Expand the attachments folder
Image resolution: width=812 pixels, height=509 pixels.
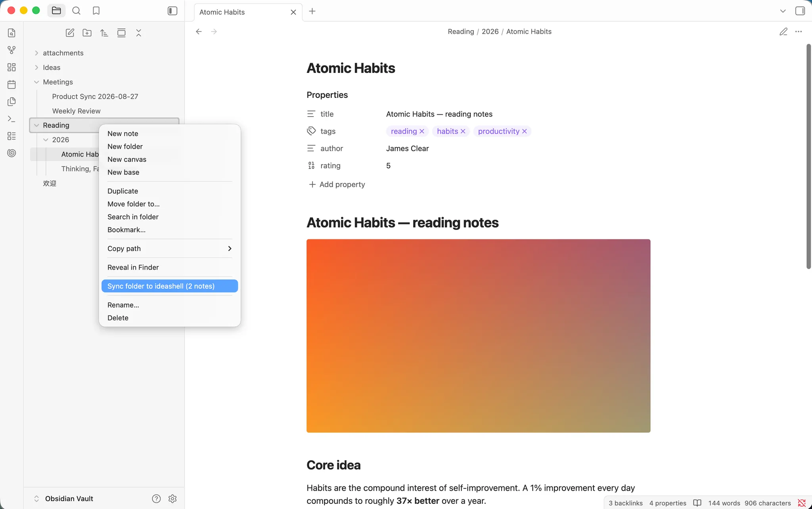coord(36,53)
